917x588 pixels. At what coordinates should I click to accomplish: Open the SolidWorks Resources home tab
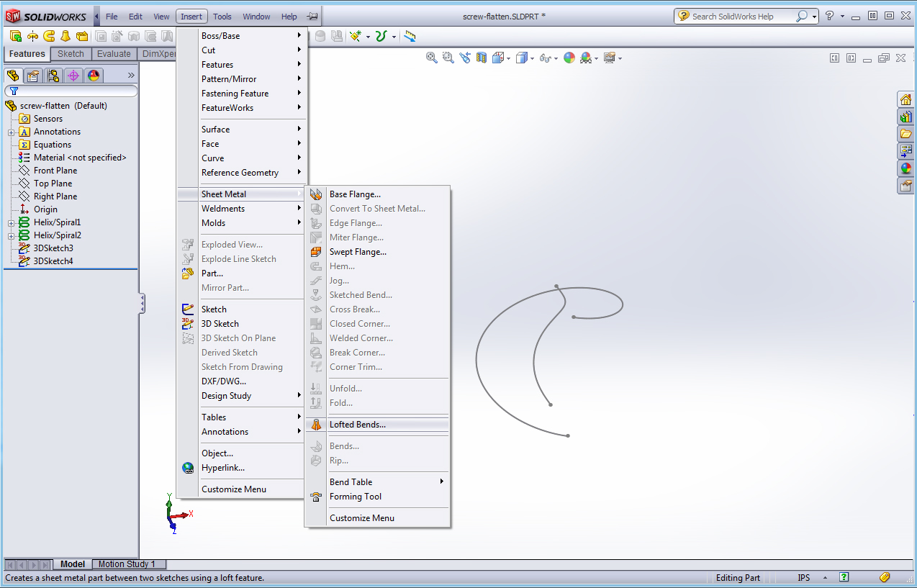point(905,99)
